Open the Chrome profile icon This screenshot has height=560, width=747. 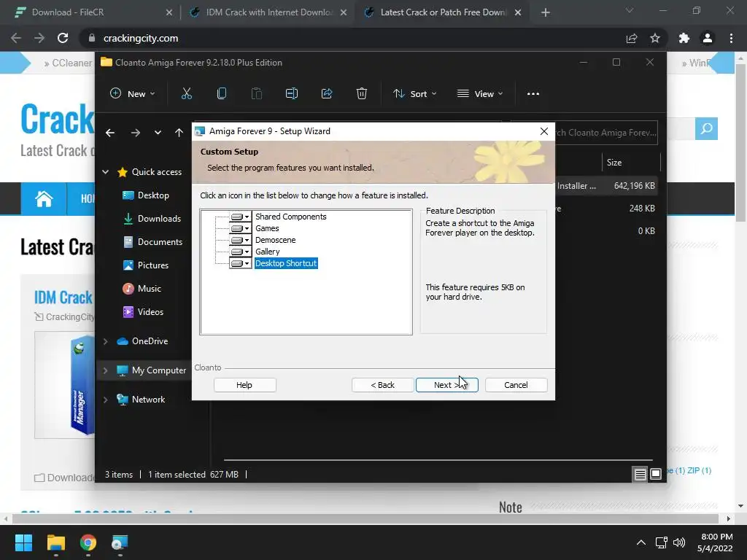coord(708,38)
